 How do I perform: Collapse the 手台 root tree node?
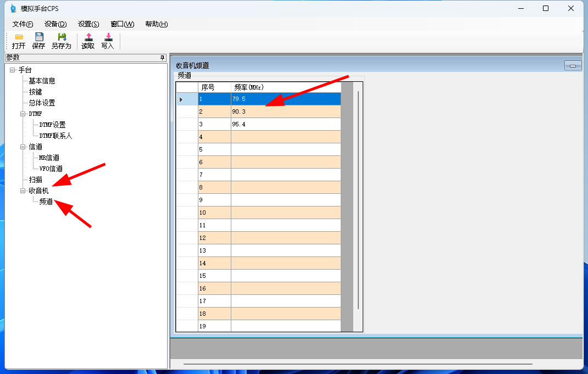pyautogui.click(x=13, y=70)
